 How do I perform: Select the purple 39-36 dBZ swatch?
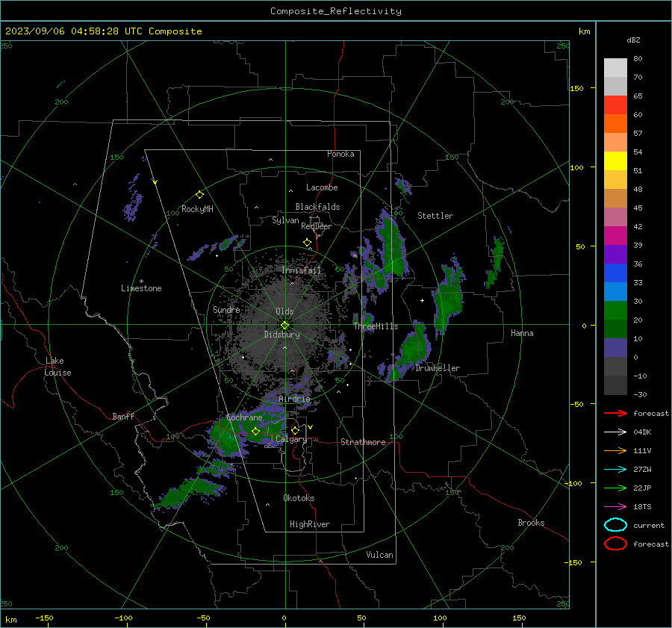pyautogui.click(x=615, y=254)
